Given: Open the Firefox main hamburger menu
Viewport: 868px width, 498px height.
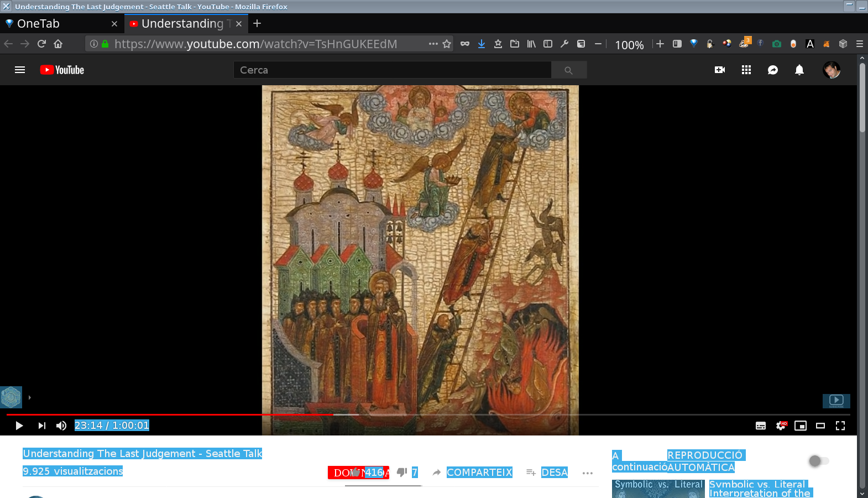Looking at the screenshot, I should 860,44.
